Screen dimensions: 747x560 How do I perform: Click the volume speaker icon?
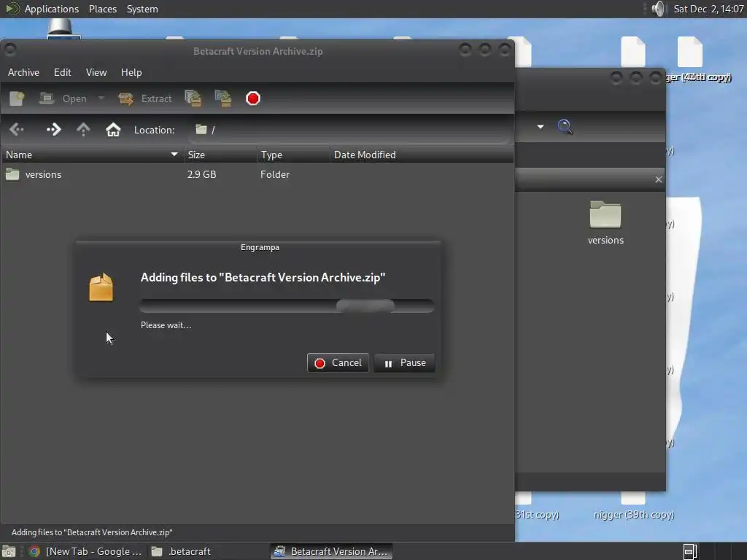658,9
